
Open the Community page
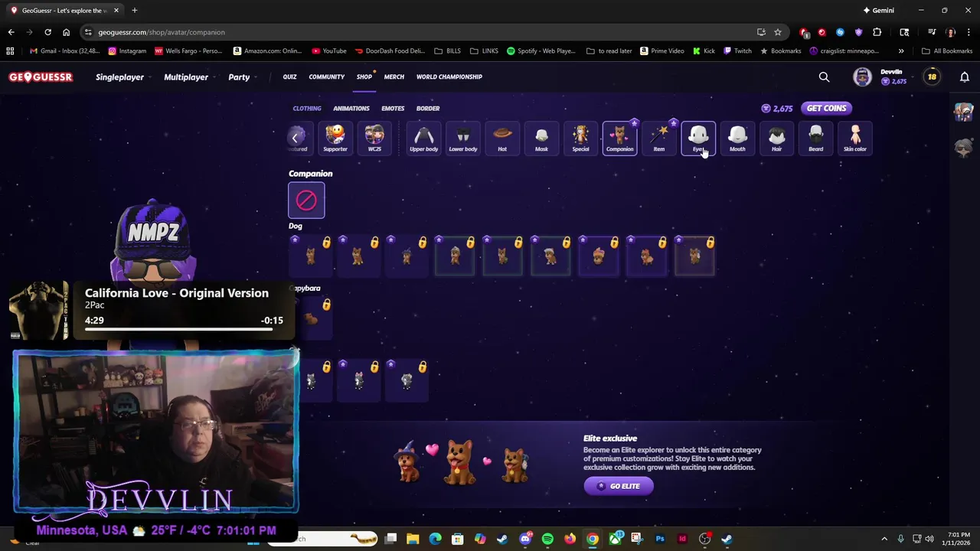click(x=327, y=77)
